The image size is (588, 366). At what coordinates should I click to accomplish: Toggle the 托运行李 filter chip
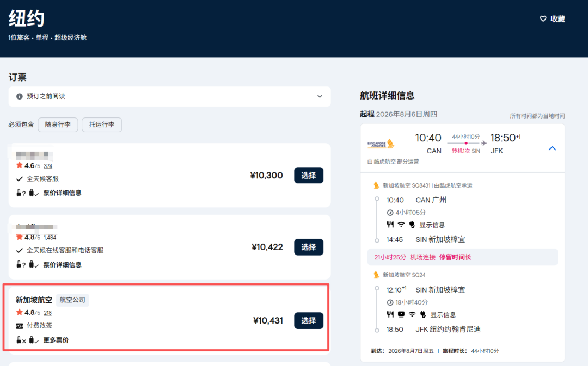pos(102,125)
